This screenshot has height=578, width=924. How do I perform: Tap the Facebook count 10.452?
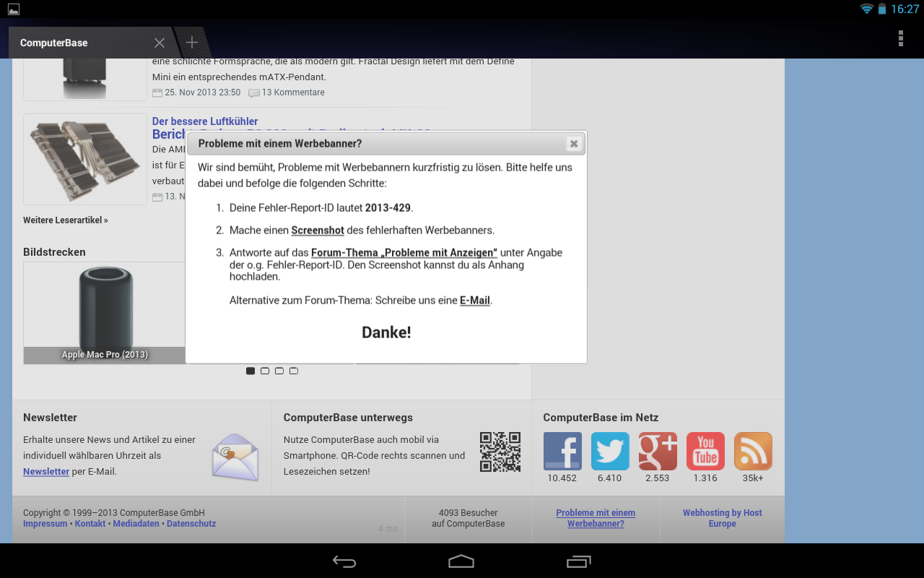(x=562, y=478)
